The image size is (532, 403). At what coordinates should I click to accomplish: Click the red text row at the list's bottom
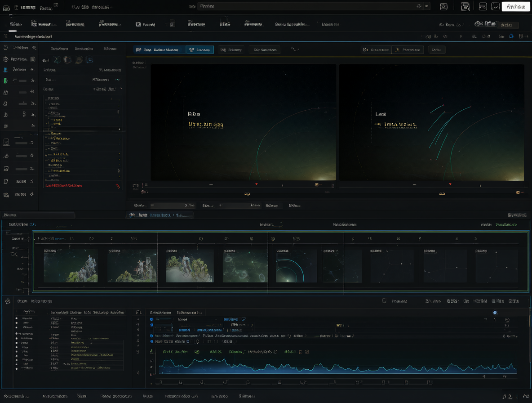pyautogui.click(x=64, y=186)
